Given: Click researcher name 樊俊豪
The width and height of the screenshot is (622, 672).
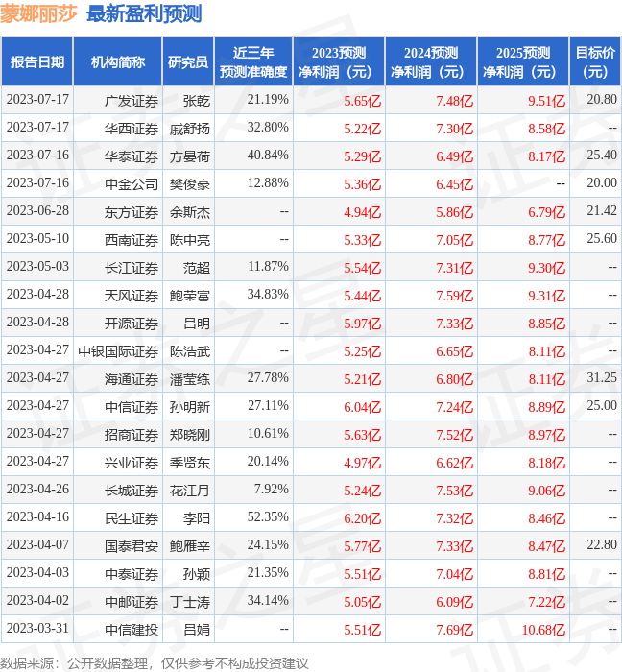Looking at the screenshot, I should pyautogui.click(x=190, y=184).
